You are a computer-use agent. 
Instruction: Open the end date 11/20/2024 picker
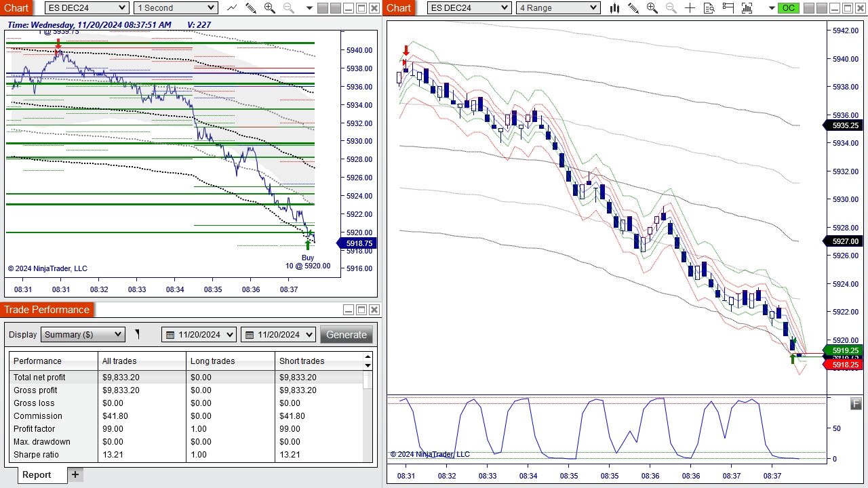click(278, 335)
